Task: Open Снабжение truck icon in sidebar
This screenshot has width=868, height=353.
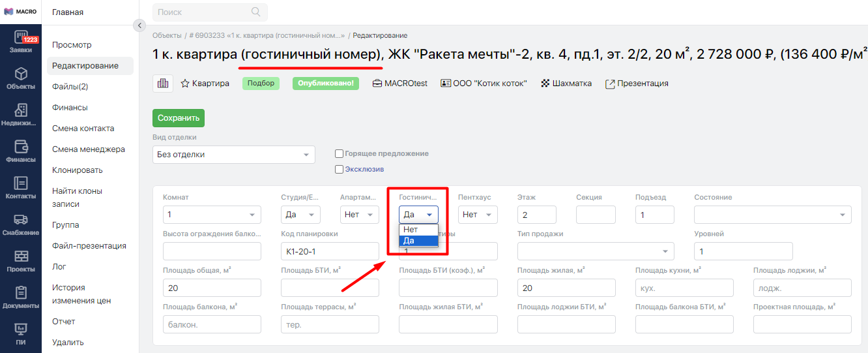Action: (20, 224)
